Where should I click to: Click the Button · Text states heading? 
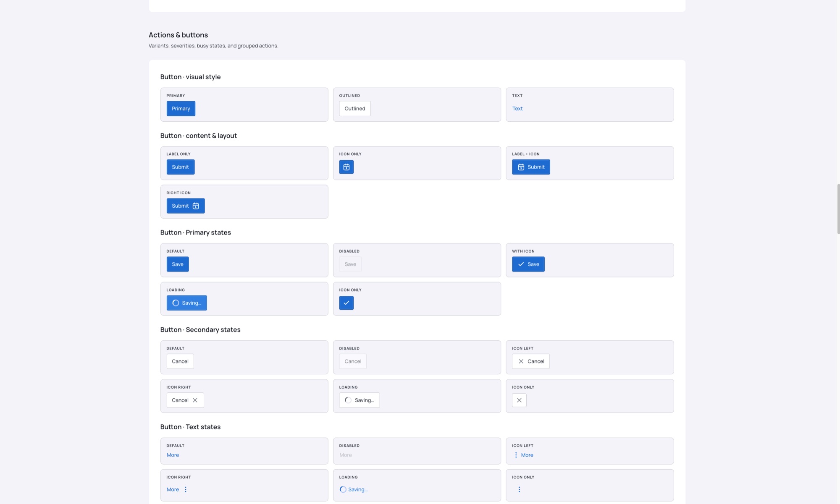pos(190,427)
